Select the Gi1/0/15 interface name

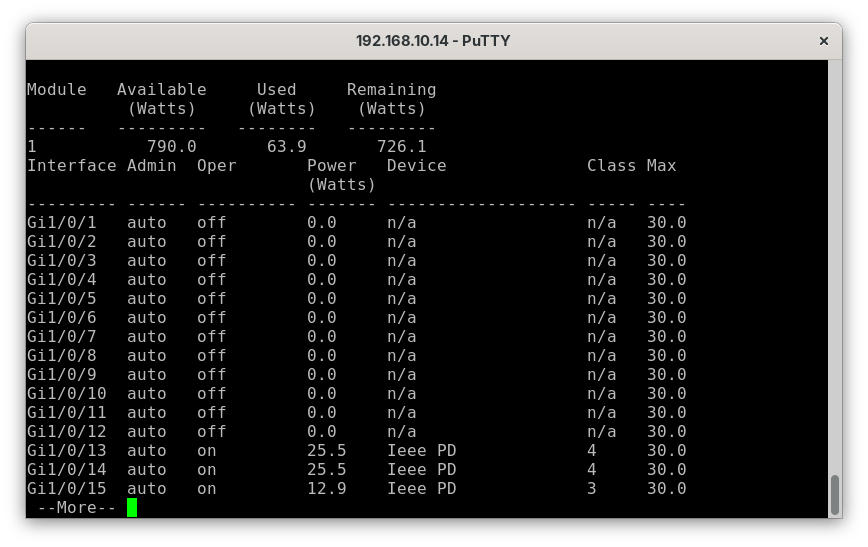(66, 488)
